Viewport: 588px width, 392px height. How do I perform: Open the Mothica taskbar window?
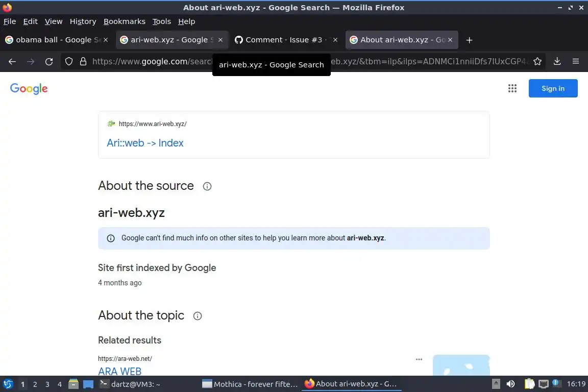click(250, 384)
